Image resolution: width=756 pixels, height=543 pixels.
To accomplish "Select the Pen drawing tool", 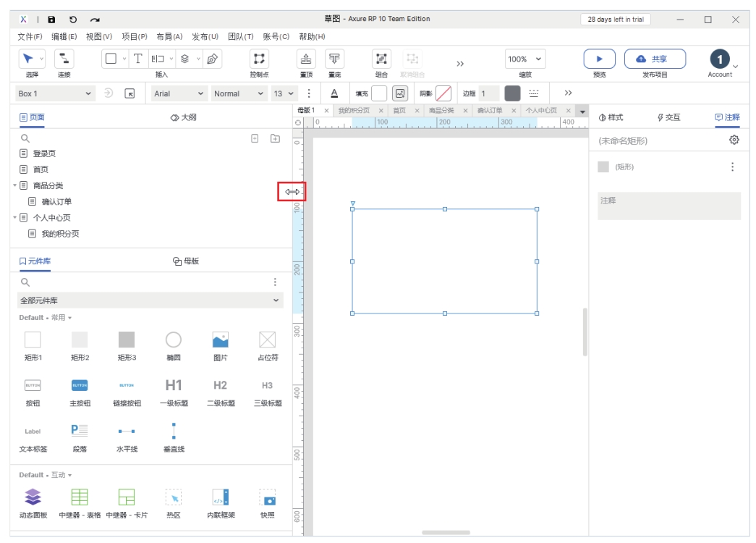I will tap(212, 59).
